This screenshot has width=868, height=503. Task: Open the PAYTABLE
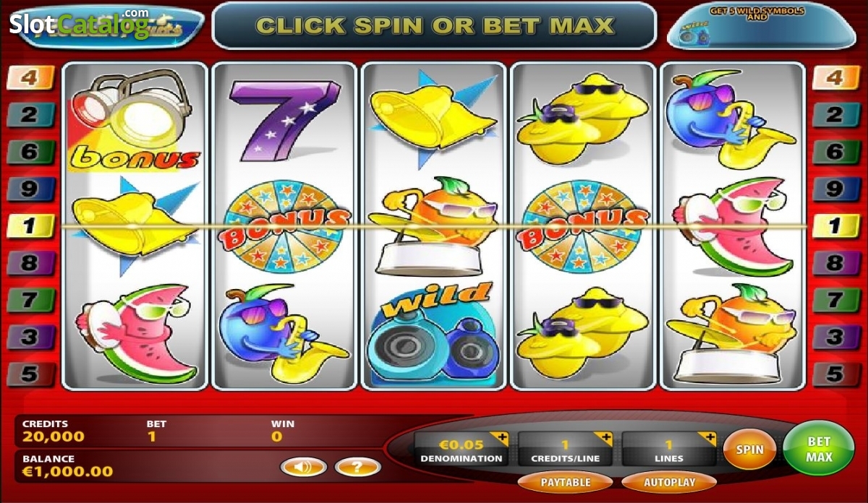pyautogui.click(x=565, y=482)
